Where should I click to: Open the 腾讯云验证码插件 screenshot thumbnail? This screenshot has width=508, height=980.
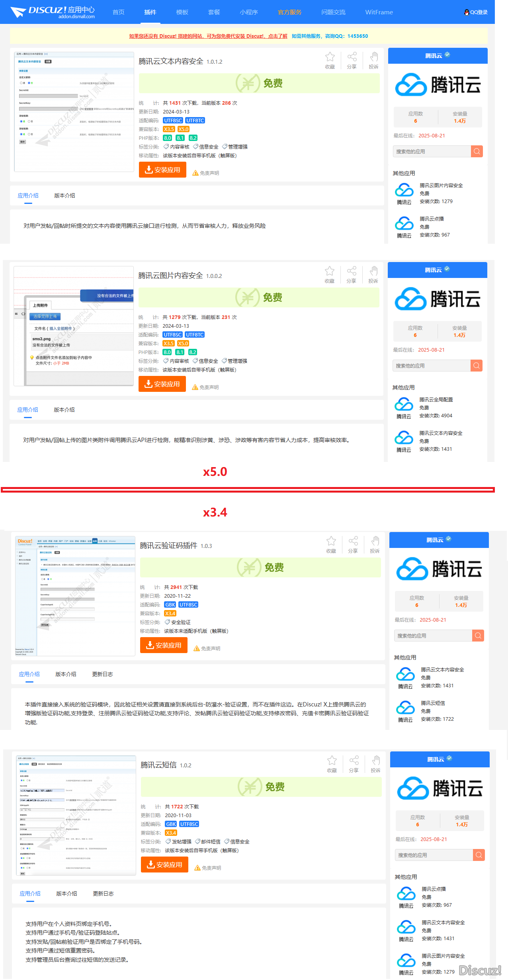tap(75, 596)
